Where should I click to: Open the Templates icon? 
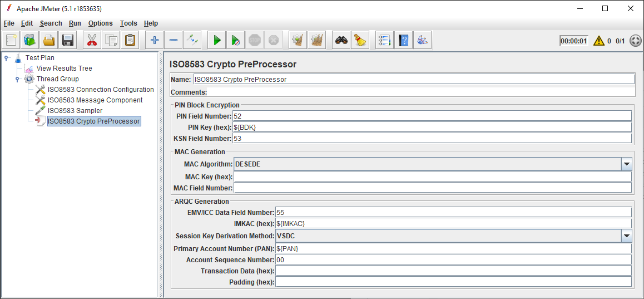point(29,40)
